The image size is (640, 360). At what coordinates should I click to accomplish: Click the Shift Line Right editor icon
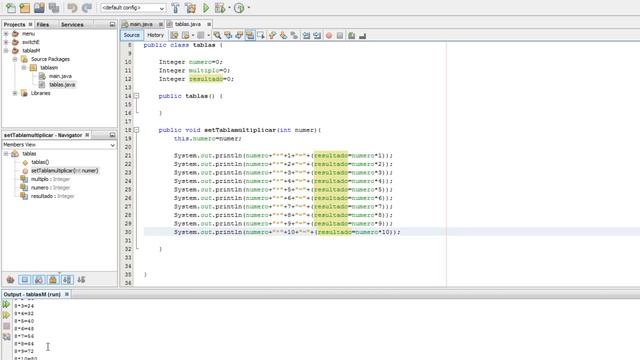click(317, 36)
